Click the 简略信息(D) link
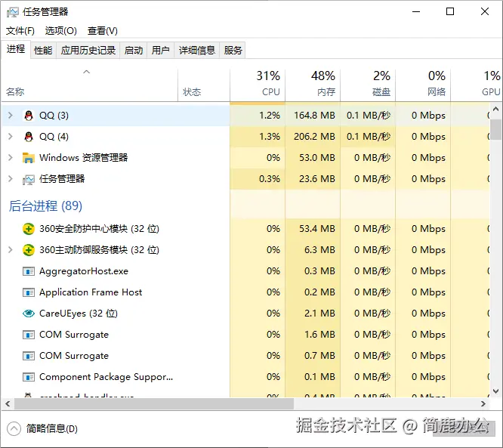This screenshot has height=448, width=503. 52,429
